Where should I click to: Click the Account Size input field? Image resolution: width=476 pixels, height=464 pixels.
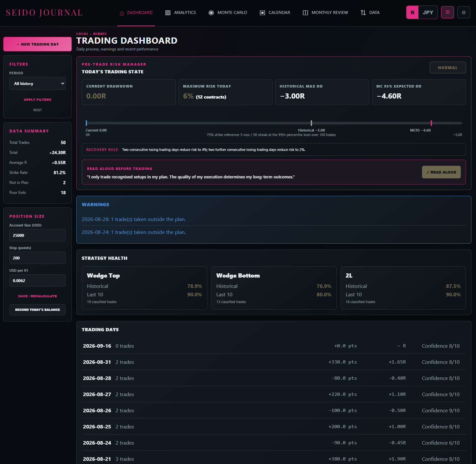click(x=38, y=235)
